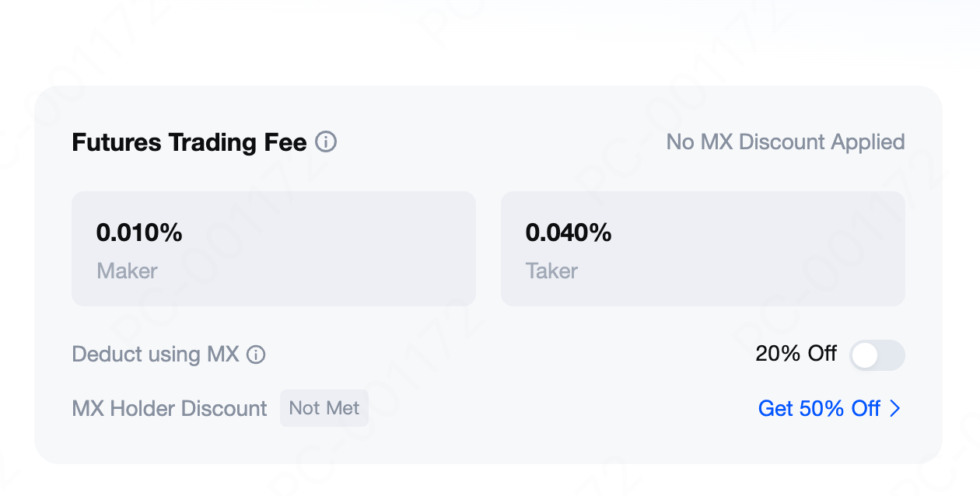Click the gray track of the MX deduction switch
The image size is (980, 496).
click(x=891, y=355)
